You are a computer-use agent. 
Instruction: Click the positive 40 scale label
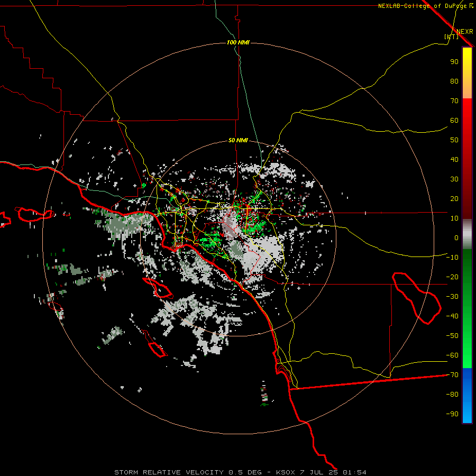[x=454, y=159]
